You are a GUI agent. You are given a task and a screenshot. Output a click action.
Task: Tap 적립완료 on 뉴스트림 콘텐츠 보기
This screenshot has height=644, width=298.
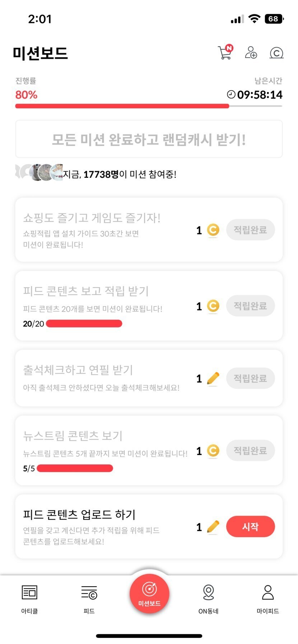coord(250,451)
